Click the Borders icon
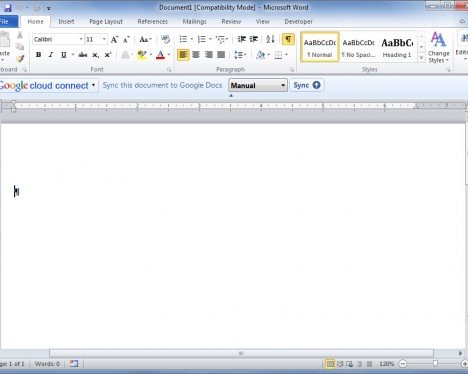The width and height of the screenshot is (468, 374). pos(278,55)
